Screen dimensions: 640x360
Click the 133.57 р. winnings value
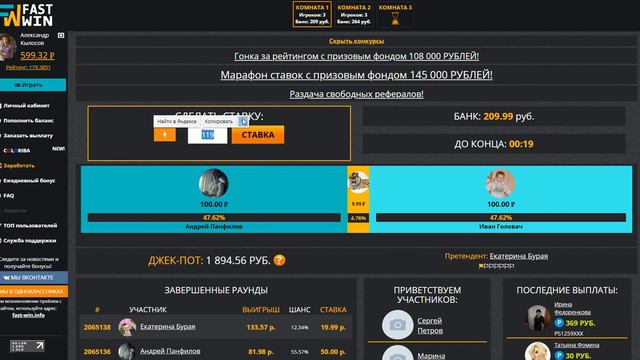point(261,327)
